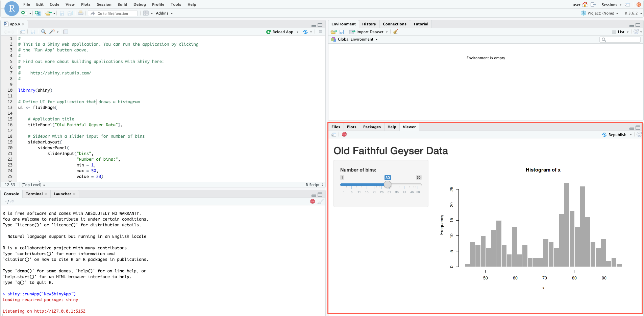Click the Print icon in the main toolbar
Screen dimensions: 644x316
click(81, 13)
